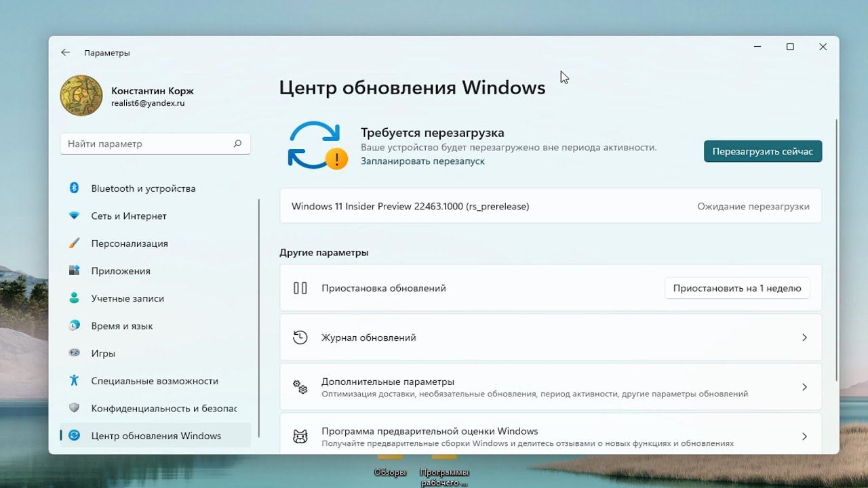The image size is (868, 488).
Task: Open Время и язык settings
Action: (x=155, y=326)
